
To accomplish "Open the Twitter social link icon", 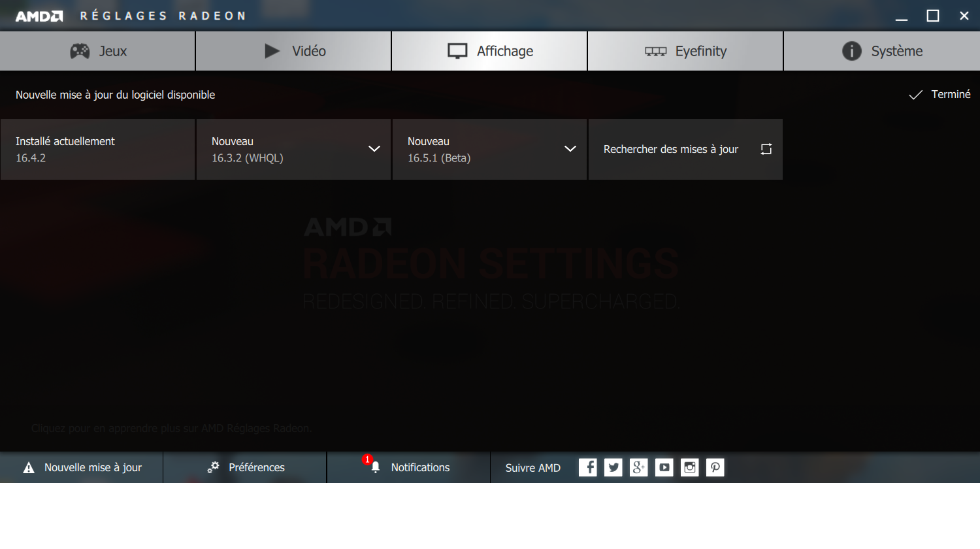I will 613,467.
